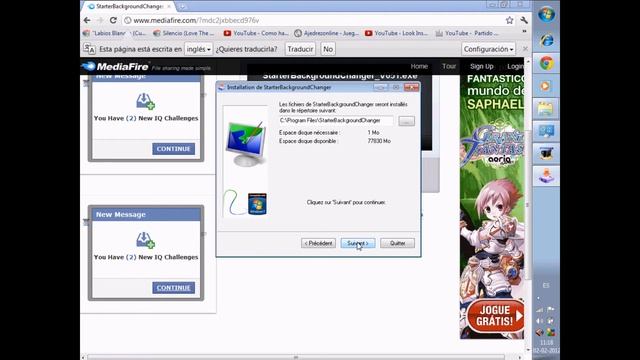Click the Windows Start orb
The image size is (640, 360).
(546, 15)
